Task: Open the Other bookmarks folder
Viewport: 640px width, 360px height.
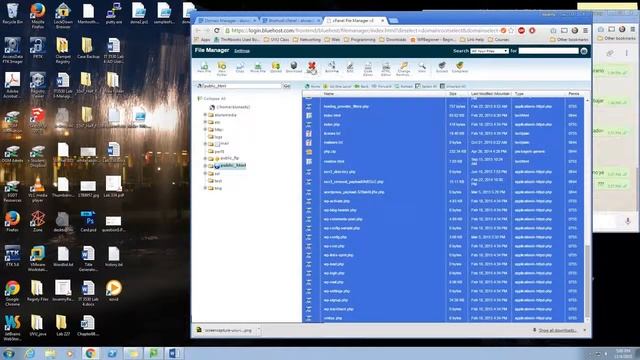Action: click(570, 40)
